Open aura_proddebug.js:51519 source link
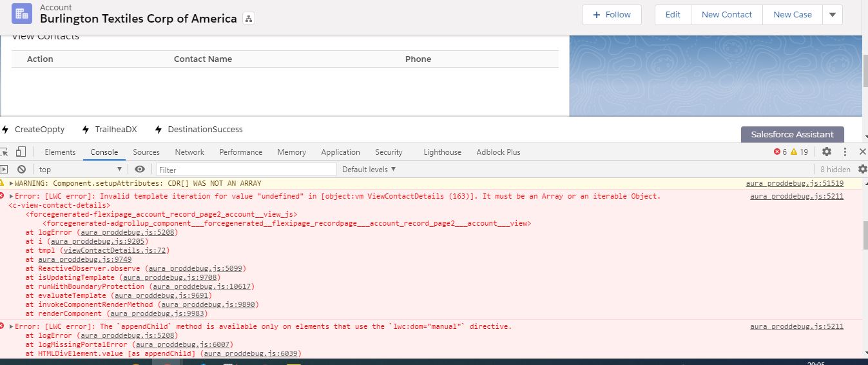This screenshot has width=868, height=365. pos(795,184)
